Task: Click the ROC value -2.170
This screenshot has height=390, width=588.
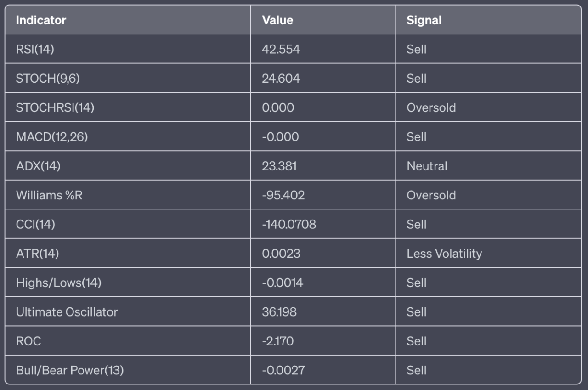Action: pyautogui.click(x=277, y=341)
